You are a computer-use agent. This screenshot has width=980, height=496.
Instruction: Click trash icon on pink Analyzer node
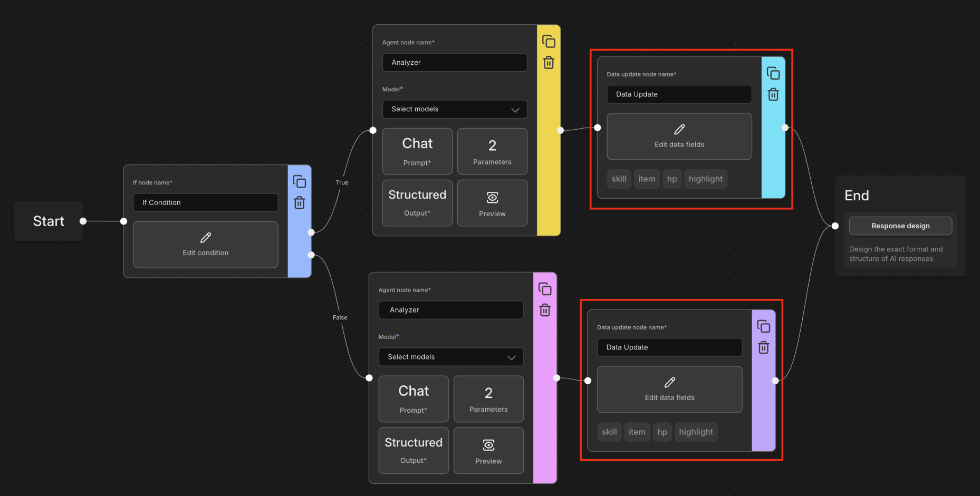click(x=545, y=310)
